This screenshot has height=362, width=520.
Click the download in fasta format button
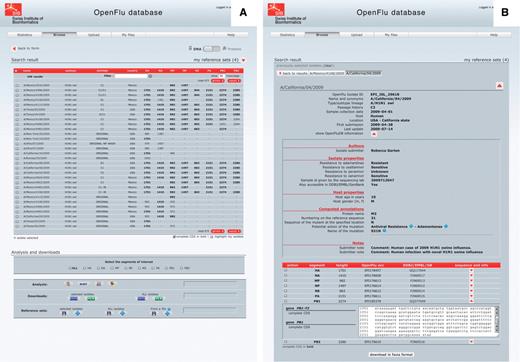coord(391,355)
